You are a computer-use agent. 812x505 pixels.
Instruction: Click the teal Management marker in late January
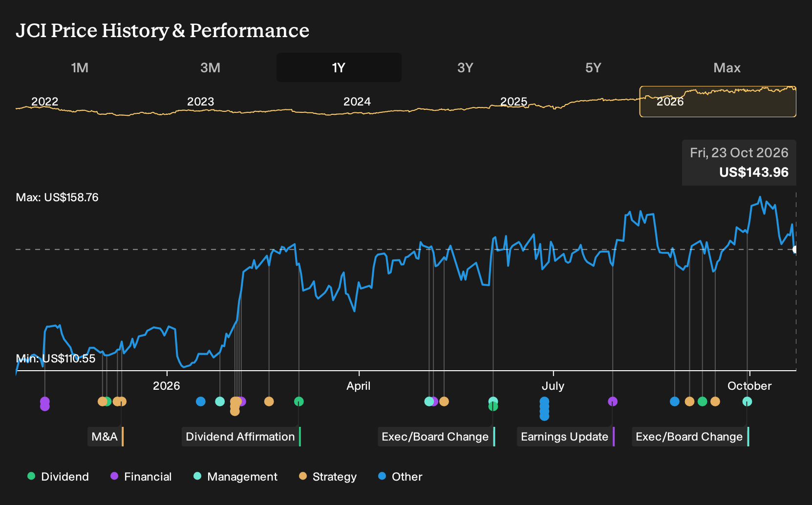pos(220,401)
